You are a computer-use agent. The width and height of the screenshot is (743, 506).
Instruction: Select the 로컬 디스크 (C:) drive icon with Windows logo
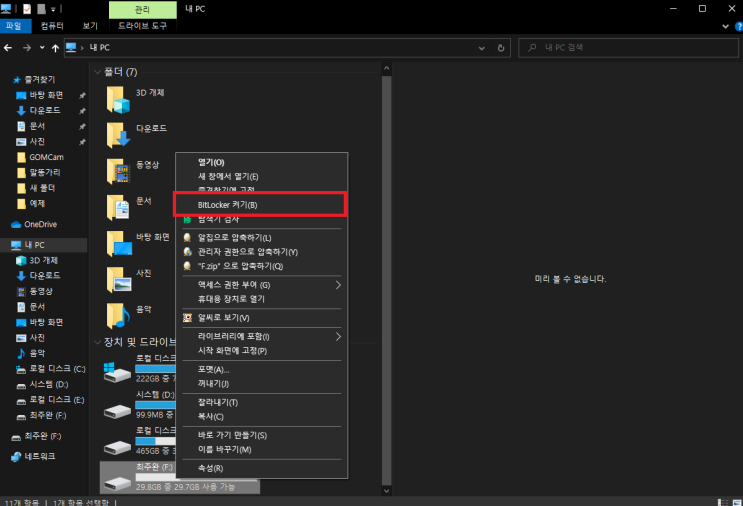117,372
